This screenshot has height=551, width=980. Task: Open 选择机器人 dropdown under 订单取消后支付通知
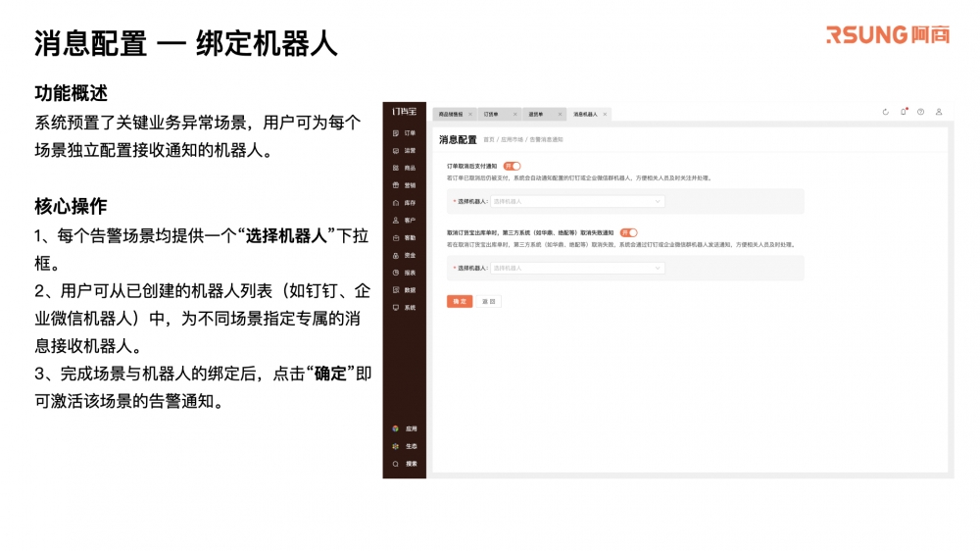[x=577, y=201]
